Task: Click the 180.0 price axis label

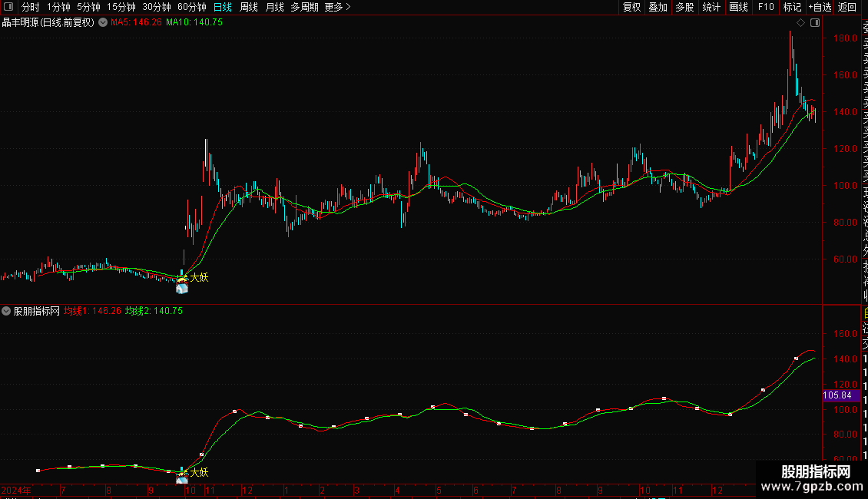Action: tap(845, 38)
